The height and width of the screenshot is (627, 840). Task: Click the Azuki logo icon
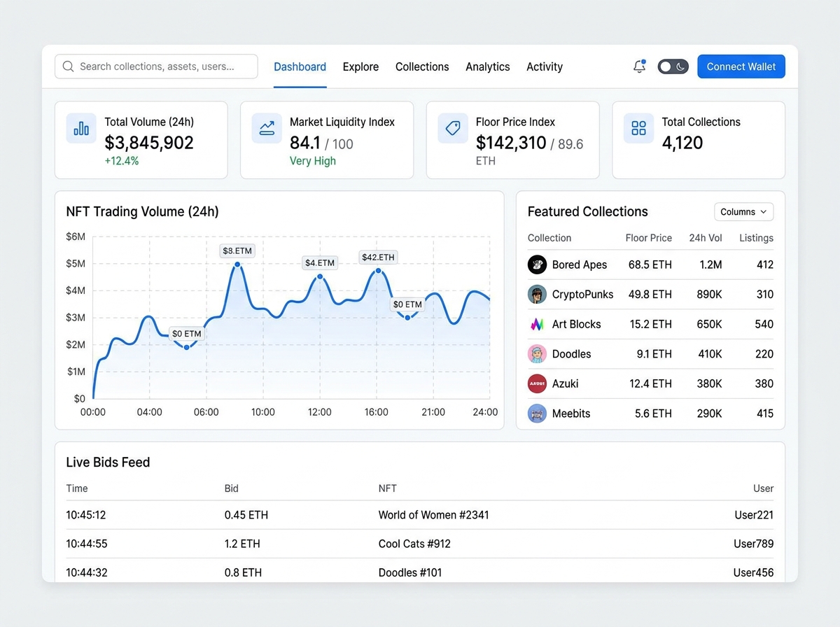[x=537, y=383]
